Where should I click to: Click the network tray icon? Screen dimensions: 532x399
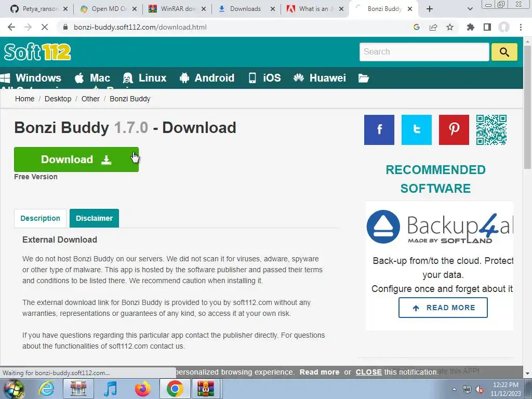(x=467, y=390)
